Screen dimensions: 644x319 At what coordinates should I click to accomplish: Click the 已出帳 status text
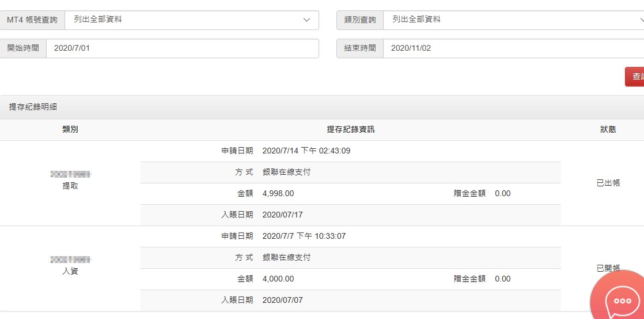tap(608, 183)
